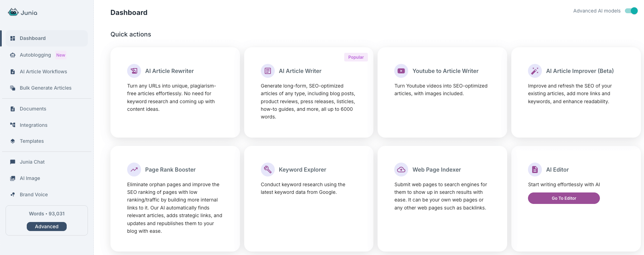644x255 pixels.
Task: Open Junia Chat from sidebar
Action: [32, 162]
